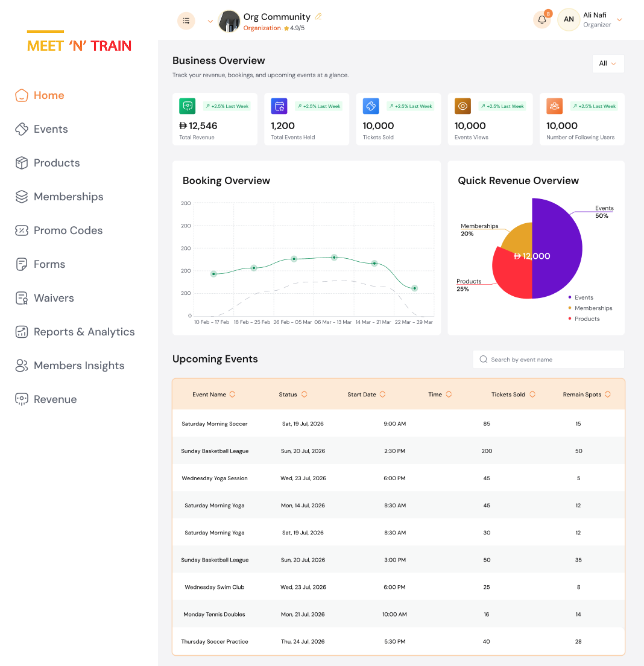
Task: Click the Wednesday Swim Club row name
Action: tap(215, 588)
